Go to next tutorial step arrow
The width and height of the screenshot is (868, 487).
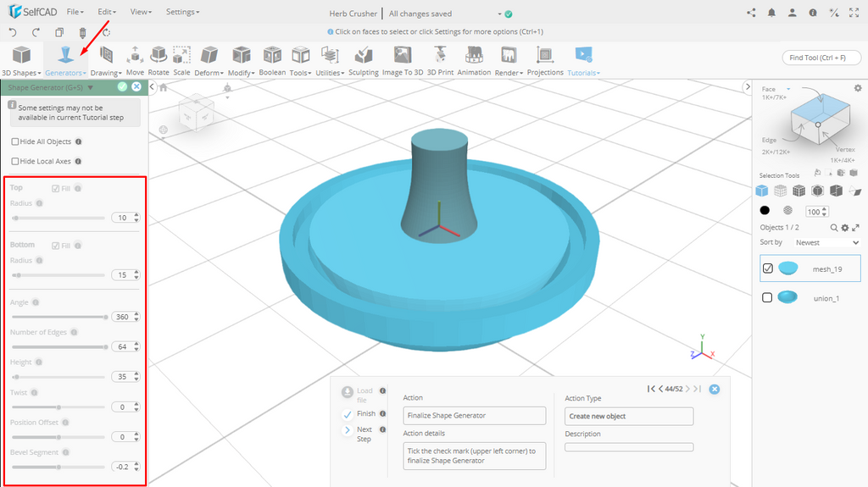687,389
